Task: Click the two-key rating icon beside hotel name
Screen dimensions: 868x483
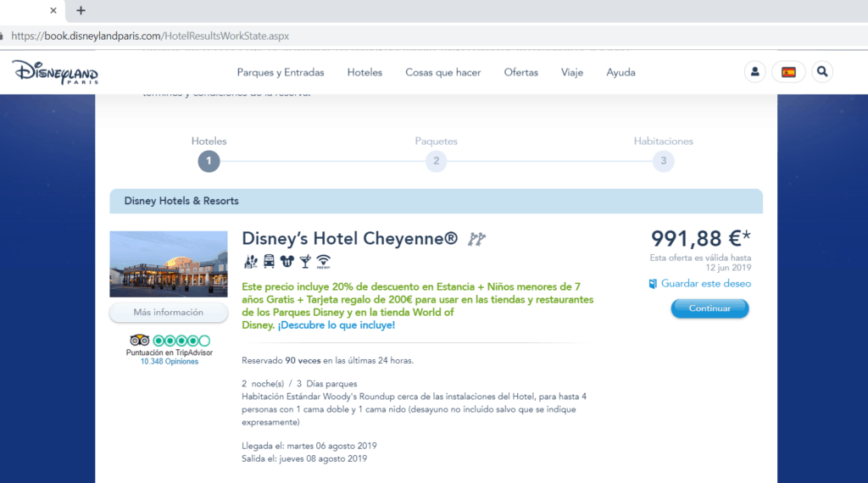Action: 476,239
